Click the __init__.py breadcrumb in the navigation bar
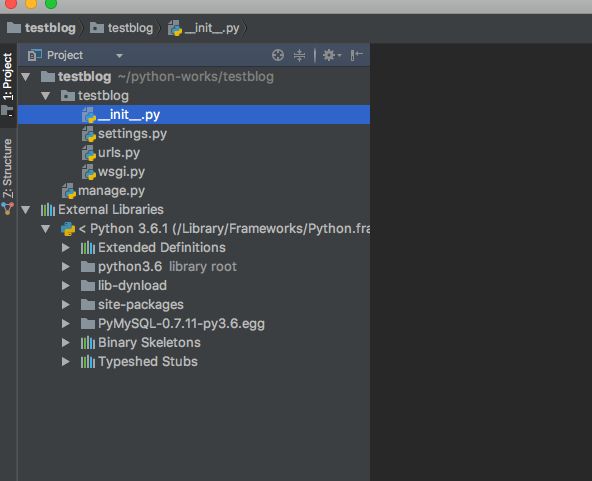592x481 pixels. click(x=204, y=28)
